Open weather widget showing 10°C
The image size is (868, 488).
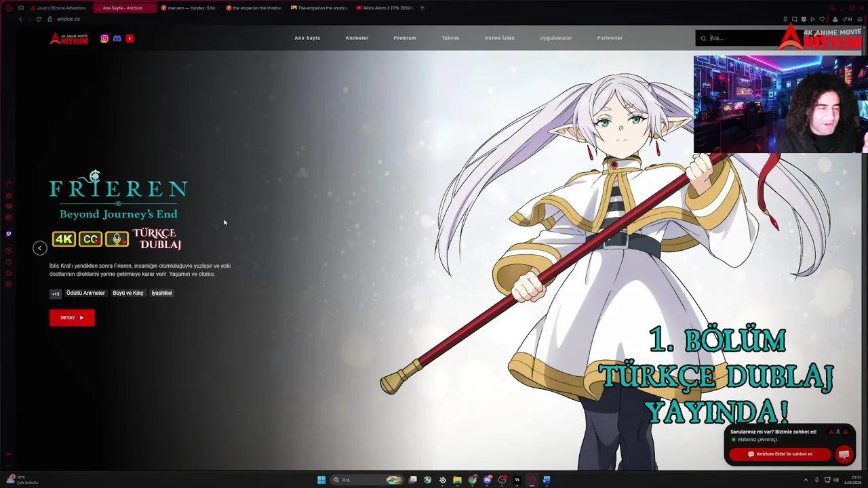coord(22,479)
